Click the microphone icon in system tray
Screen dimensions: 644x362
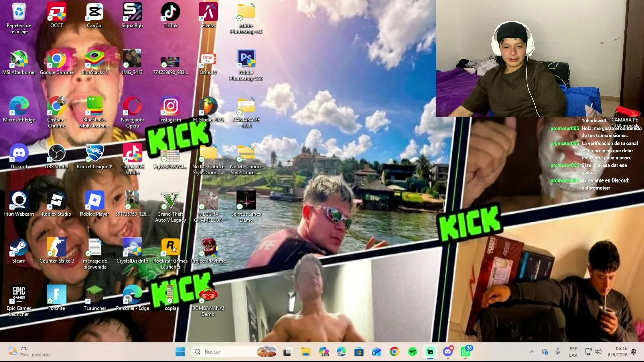click(x=557, y=352)
